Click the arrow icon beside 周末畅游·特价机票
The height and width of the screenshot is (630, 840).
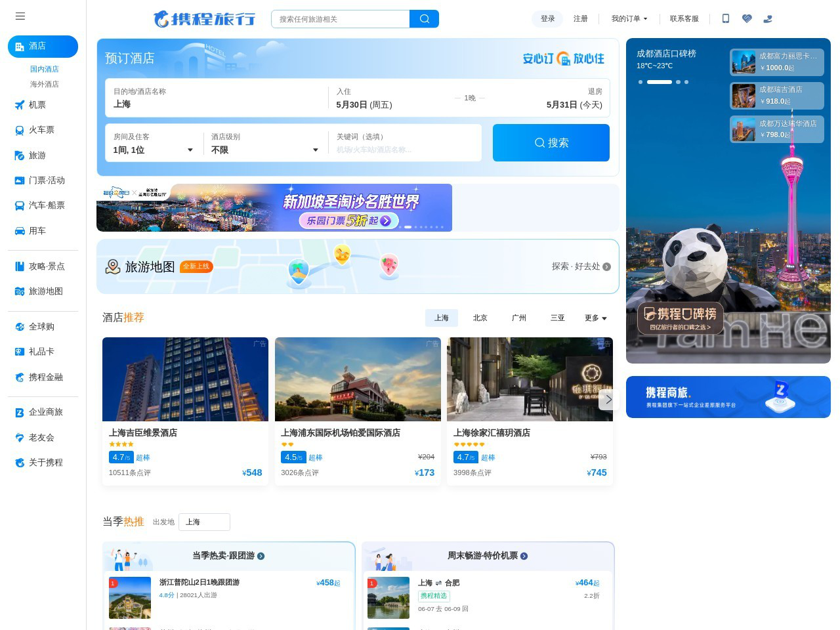(x=524, y=556)
